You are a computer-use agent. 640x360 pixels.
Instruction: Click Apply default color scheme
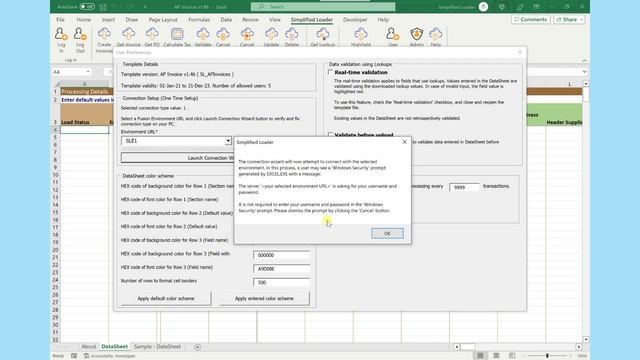[166, 298]
